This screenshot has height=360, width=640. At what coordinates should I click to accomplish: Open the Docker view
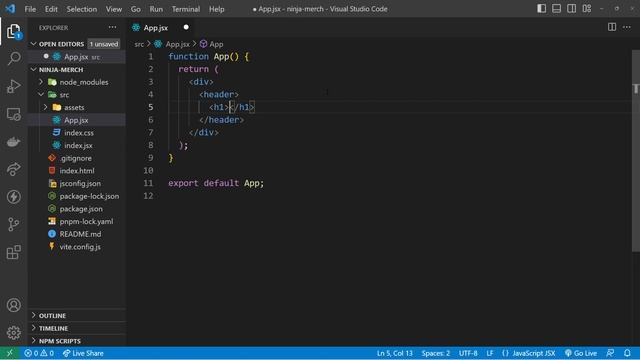point(13,142)
